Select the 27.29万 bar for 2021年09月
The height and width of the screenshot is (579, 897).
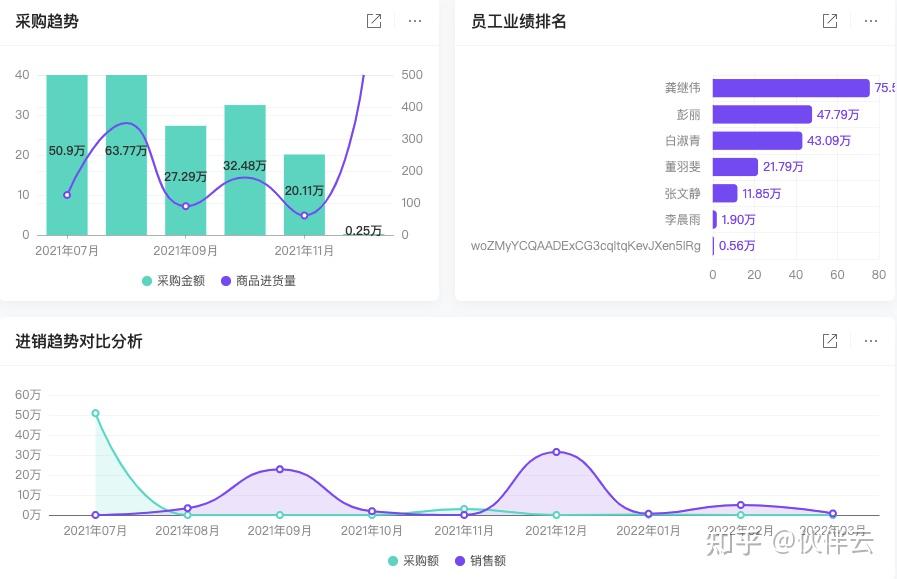186,180
